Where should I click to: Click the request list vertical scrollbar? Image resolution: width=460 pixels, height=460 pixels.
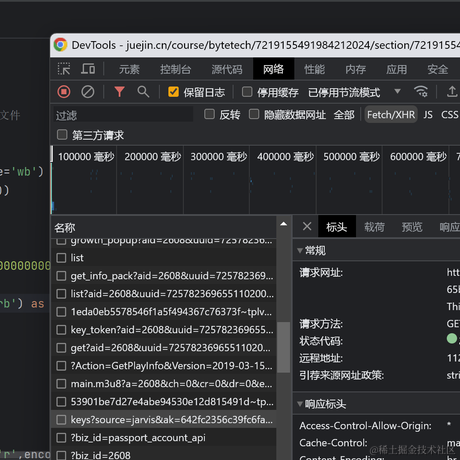click(x=284, y=347)
